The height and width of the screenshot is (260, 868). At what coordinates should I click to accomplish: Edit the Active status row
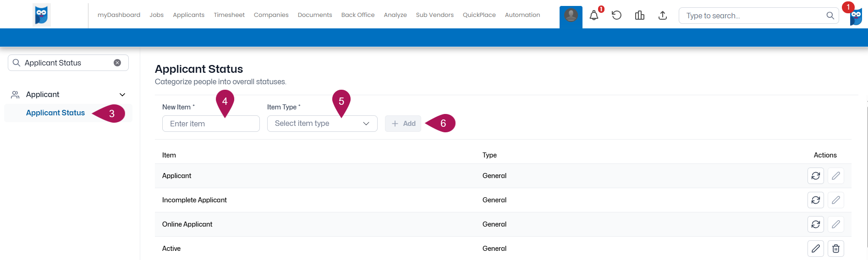pyautogui.click(x=816, y=249)
